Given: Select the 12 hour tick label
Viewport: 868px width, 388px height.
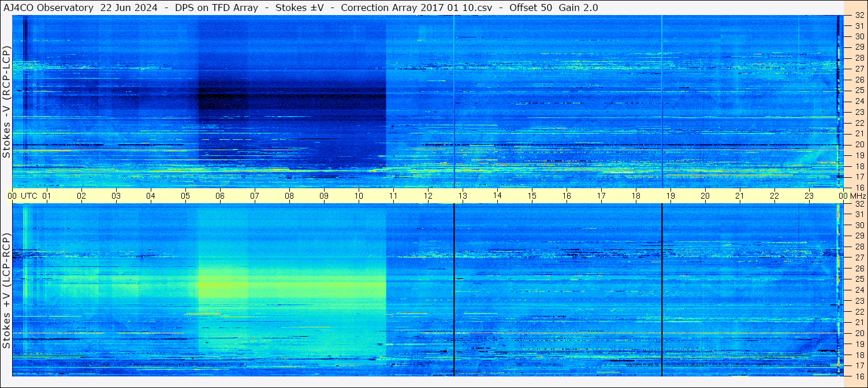Looking at the screenshot, I should [x=428, y=196].
